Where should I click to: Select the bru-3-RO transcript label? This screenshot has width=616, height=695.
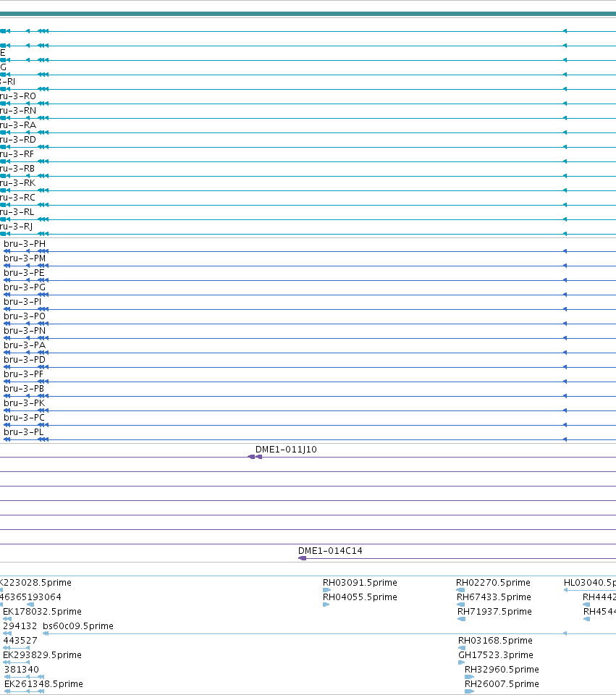pos(17,96)
